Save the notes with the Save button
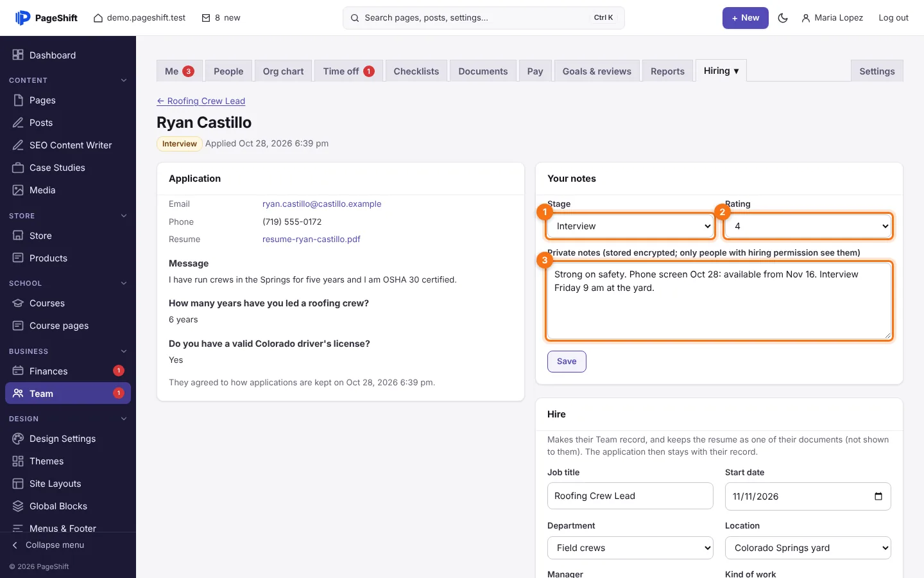This screenshot has width=924, height=578. pyautogui.click(x=567, y=362)
